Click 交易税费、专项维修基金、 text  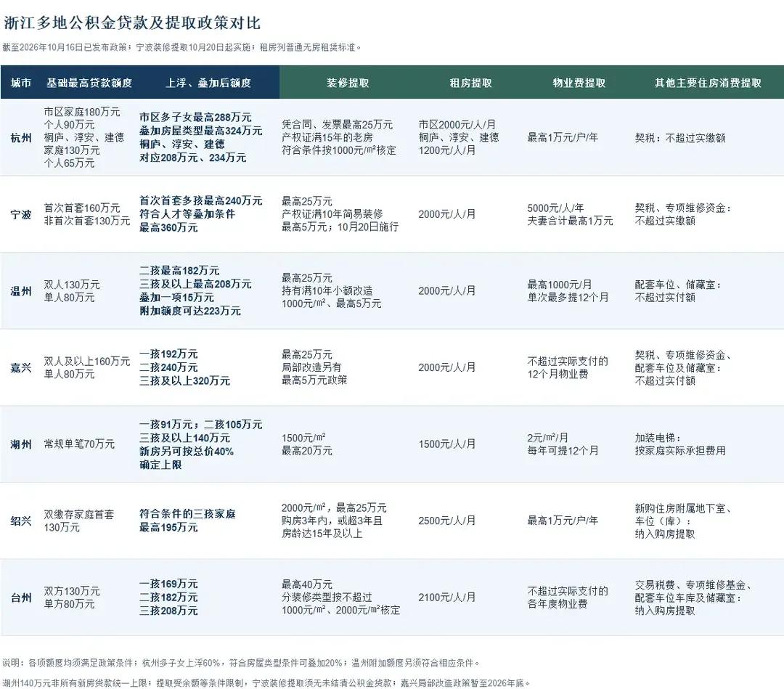pos(693,584)
